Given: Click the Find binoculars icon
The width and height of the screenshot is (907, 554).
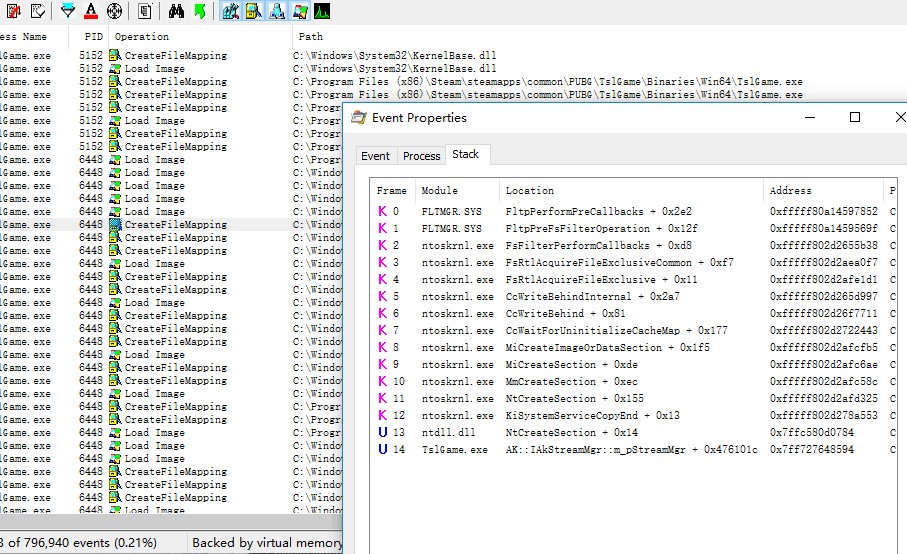Looking at the screenshot, I should coord(176,11).
